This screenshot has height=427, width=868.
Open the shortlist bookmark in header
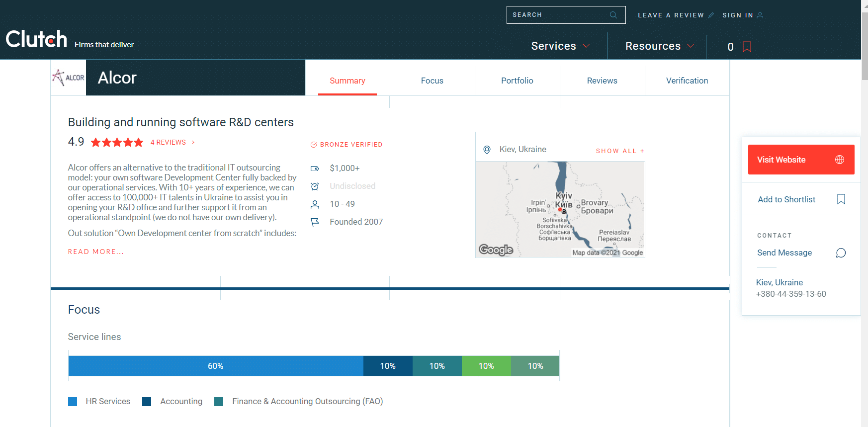click(746, 47)
